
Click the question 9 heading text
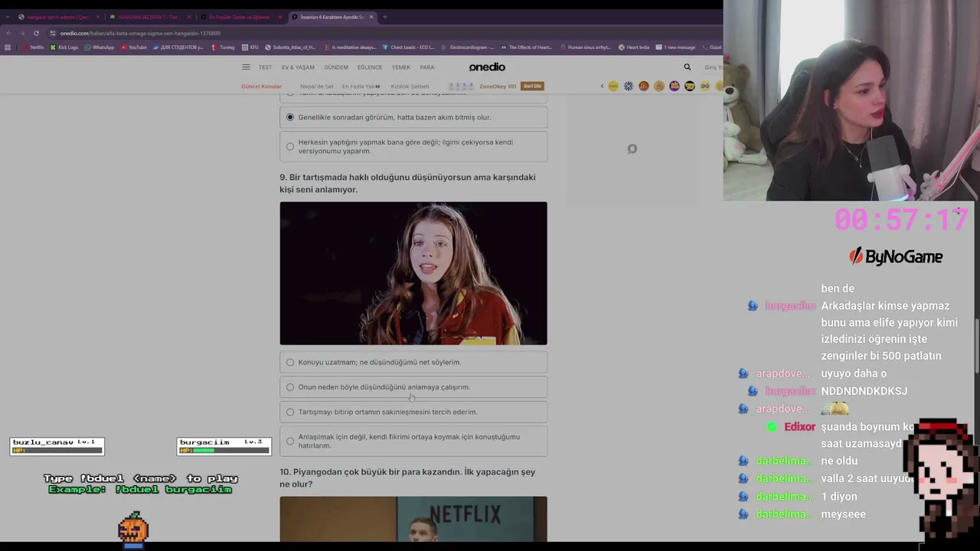[408, 183]
